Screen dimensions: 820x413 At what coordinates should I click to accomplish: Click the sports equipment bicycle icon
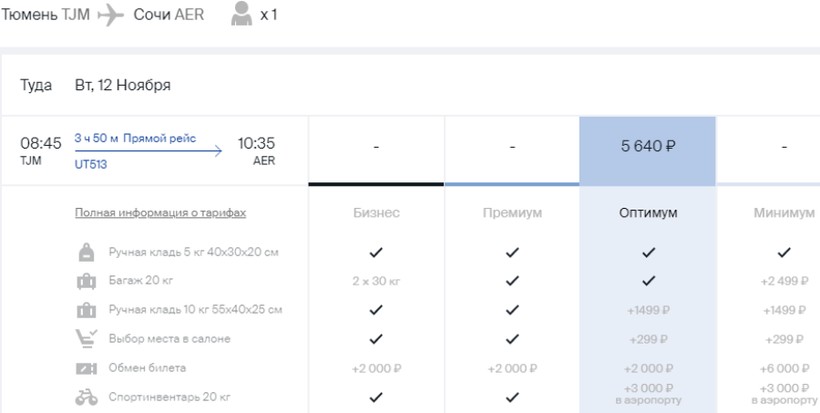87,397
